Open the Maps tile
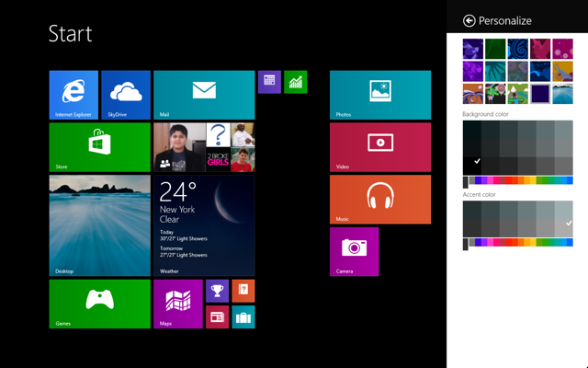Screen dimensions: 588x368 coord(178,304)
